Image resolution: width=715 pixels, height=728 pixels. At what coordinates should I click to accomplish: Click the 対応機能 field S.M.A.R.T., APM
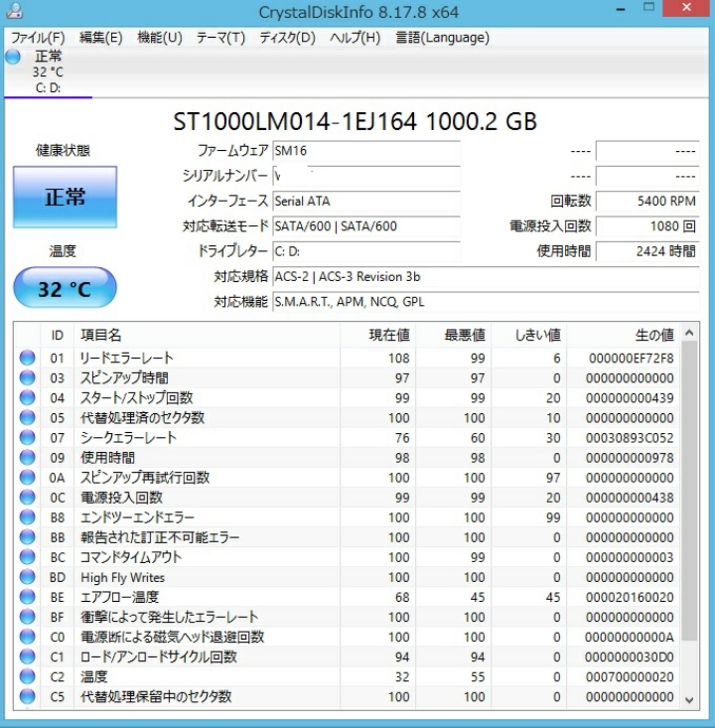pos(486,302)
